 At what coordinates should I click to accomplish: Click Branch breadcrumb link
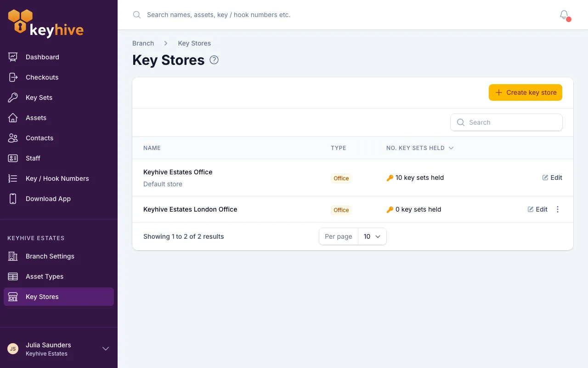click(143, 43)
